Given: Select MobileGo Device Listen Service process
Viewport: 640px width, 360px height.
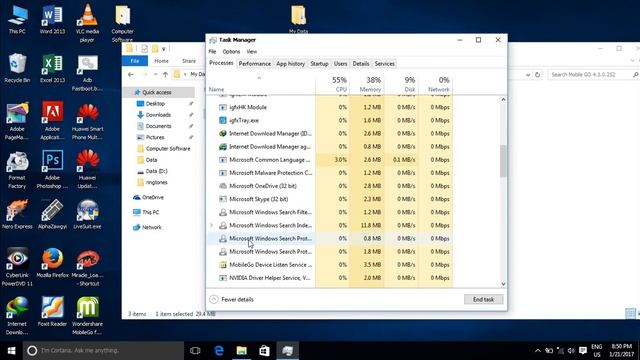Looking at the screenshot, I should point(330,265).
